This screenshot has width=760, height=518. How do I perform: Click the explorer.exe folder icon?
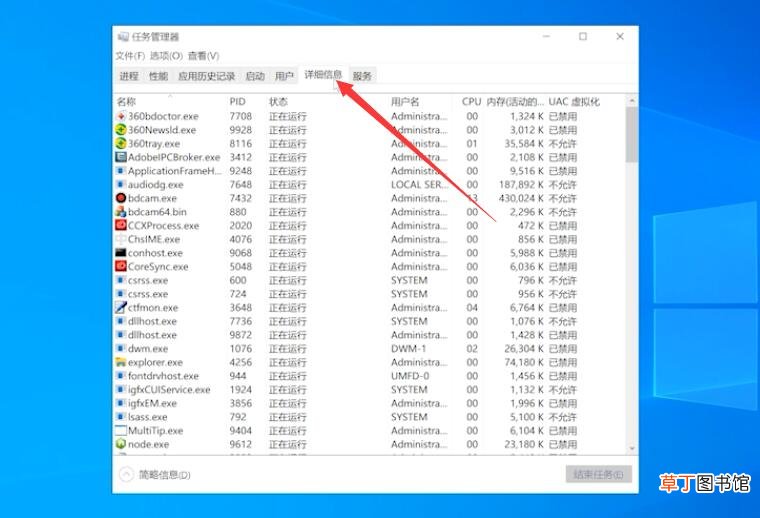[x=121, y=362]
